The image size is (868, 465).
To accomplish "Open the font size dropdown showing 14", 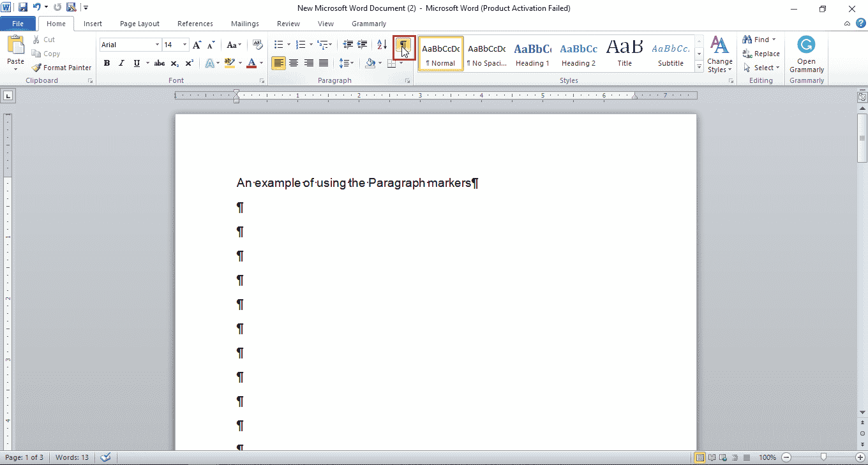I will tap(185, 45).
